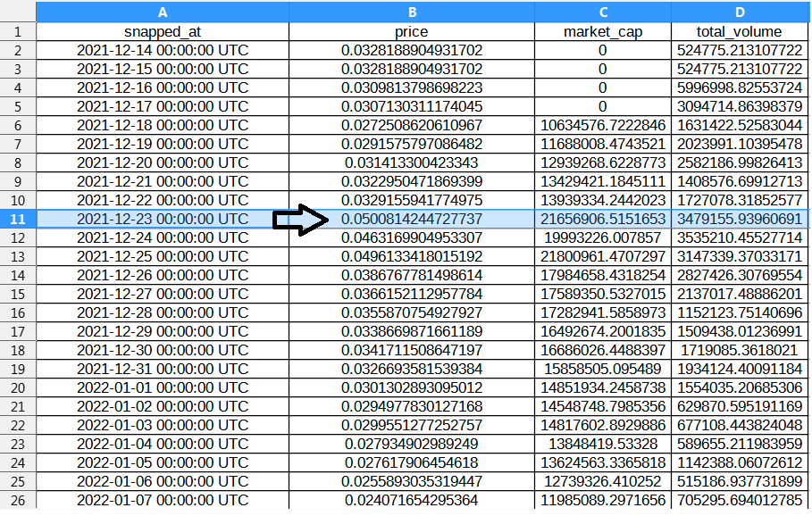Click total_volume value 1408576.69912713
812x516 pixels.
pyautogui.click(x=740, y=181)
